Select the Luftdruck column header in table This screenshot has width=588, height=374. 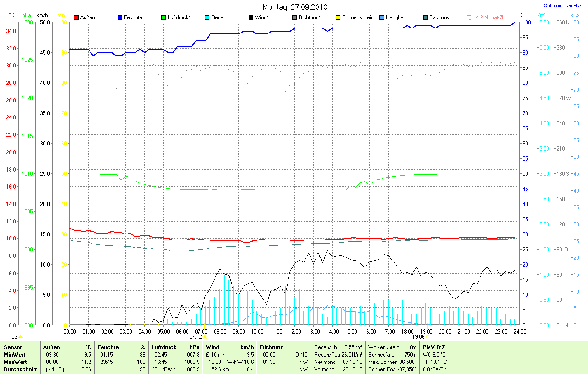tap(163, 347)
